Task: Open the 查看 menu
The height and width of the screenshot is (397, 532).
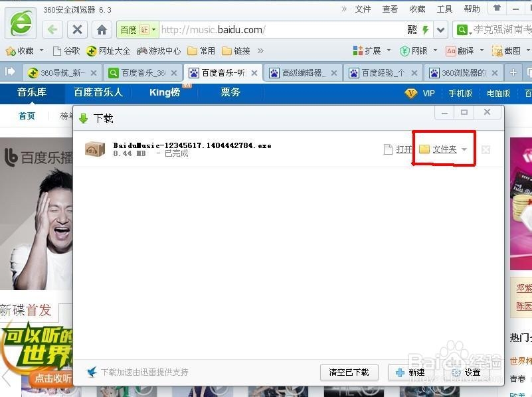Action: point(390,9)
